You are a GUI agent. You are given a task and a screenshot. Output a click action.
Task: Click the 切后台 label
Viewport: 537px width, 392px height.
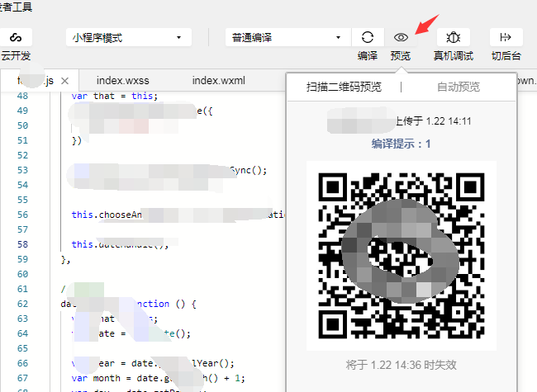(x=506, y=56)
